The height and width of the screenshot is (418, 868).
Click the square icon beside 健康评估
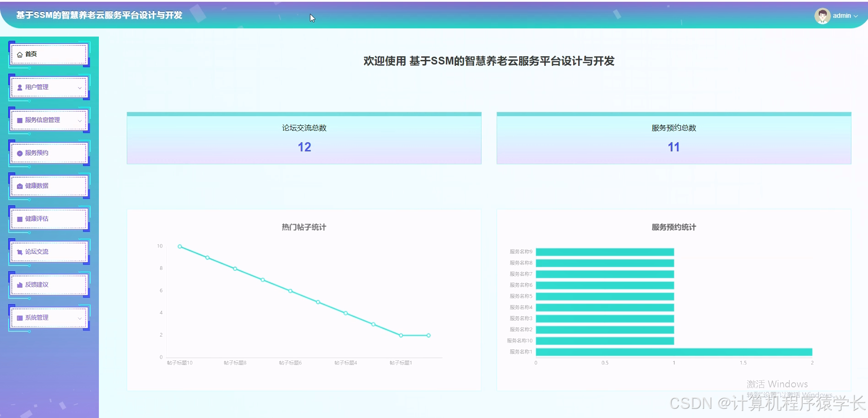point(20,219)
